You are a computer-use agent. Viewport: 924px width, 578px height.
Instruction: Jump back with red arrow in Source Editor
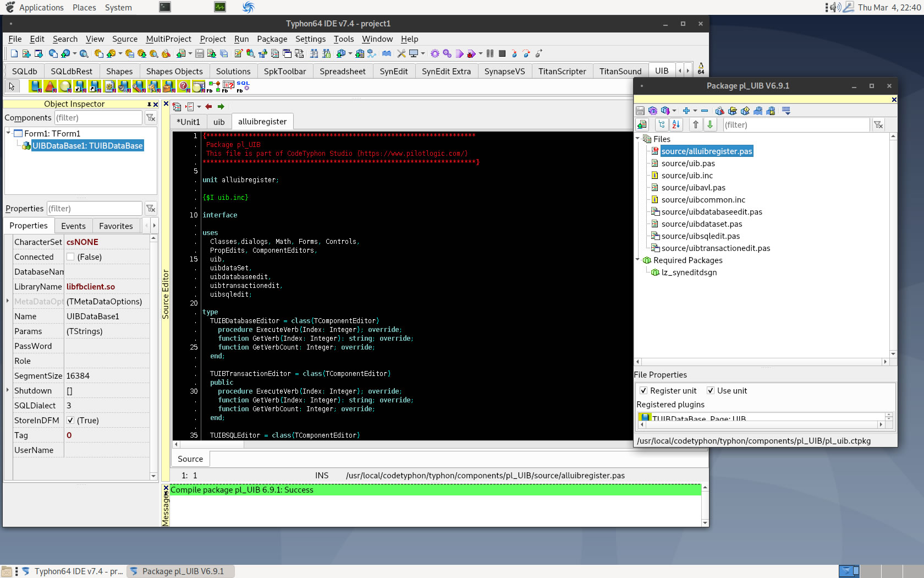[208, 107]
